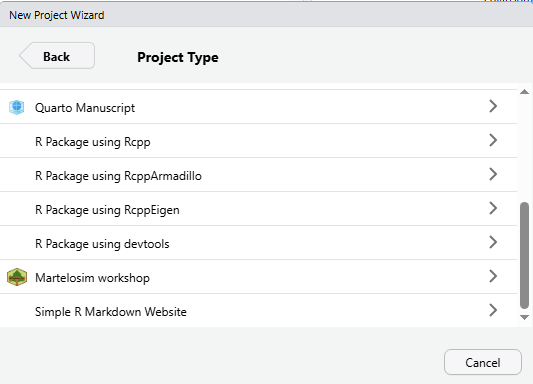Click the scrollbar up arrow
This screenshot has height=384, width=533.
click(x=525, y=92)
